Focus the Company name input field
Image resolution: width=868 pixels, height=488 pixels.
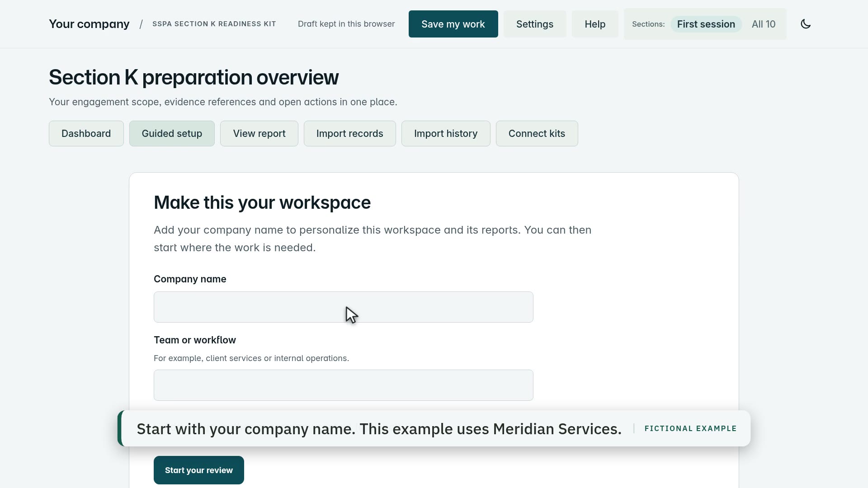pos(343,307)
